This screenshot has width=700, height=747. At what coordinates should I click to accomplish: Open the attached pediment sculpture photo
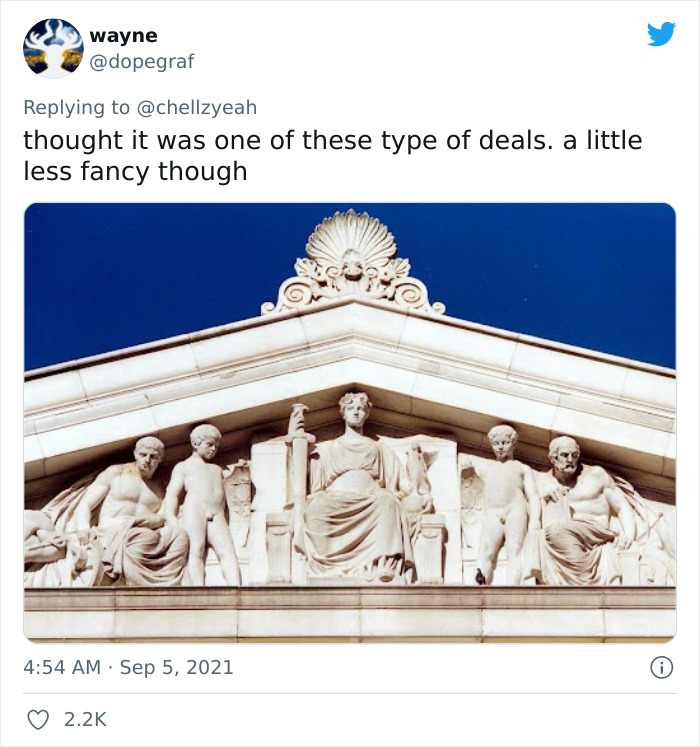tap(350, 423)
